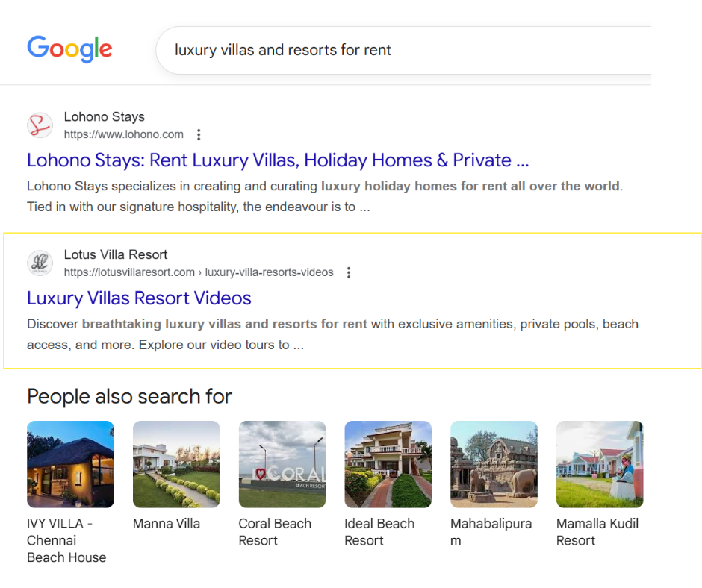Click the Lotus Villa Resort site favicon
Image resolution: width=702 pixels, height=588 pixels.
click(40, 263)
